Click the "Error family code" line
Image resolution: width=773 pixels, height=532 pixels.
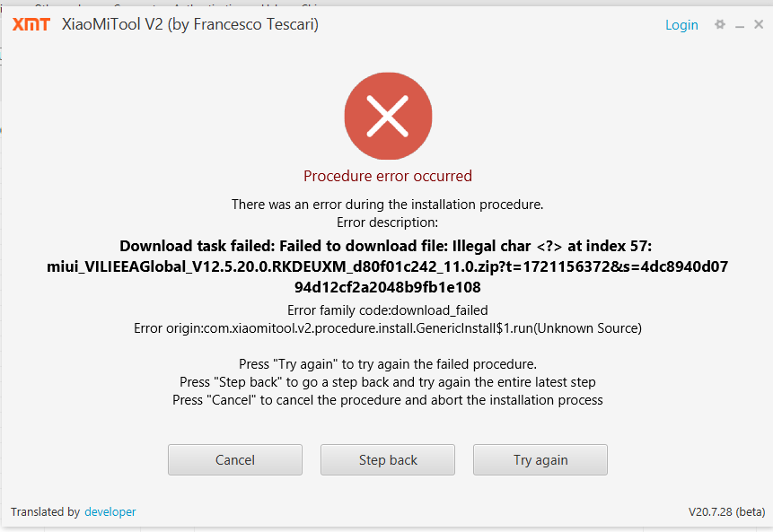pyautogui.click(x=388, y=310)
